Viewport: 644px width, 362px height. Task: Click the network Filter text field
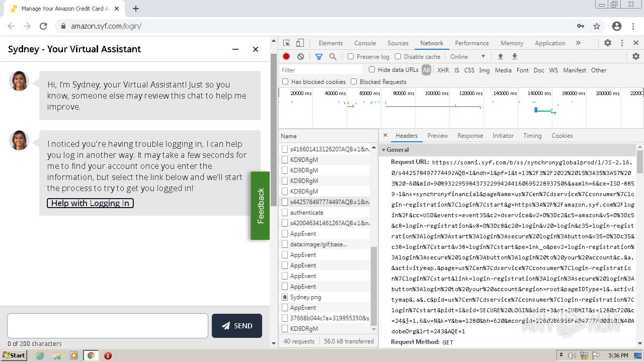tap(322, 70)
